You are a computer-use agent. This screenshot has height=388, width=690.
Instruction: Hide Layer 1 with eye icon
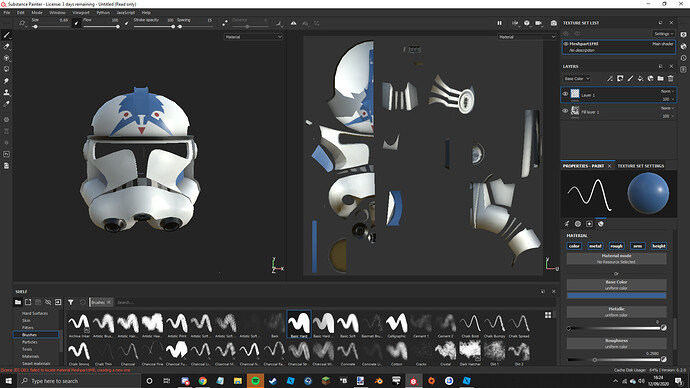point(565,94)
